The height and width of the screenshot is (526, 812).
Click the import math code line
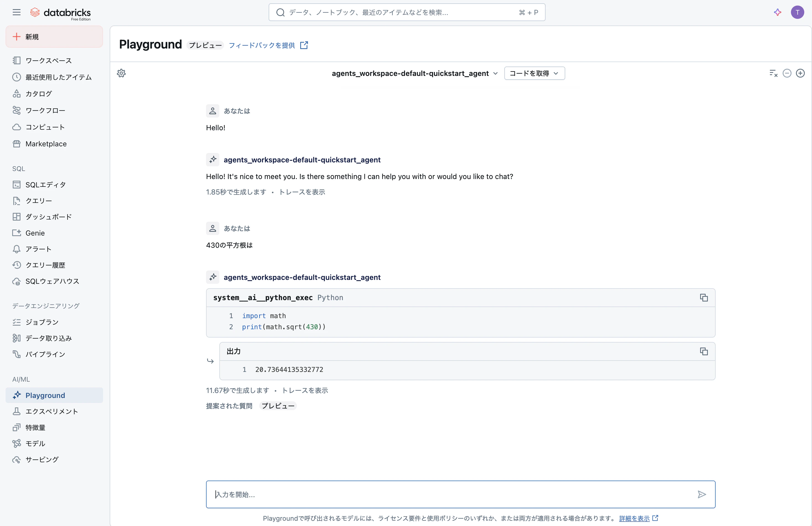tap(264, 316)
